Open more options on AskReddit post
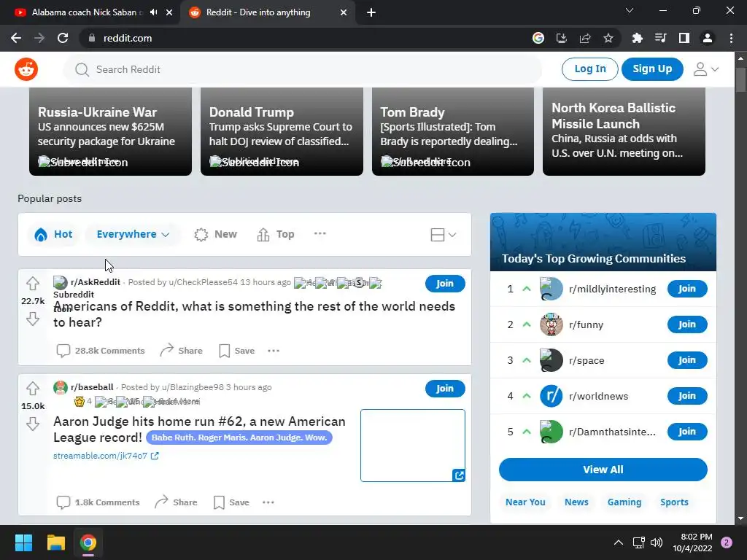The height and width of the screenshot is (560, 747). 274,351
